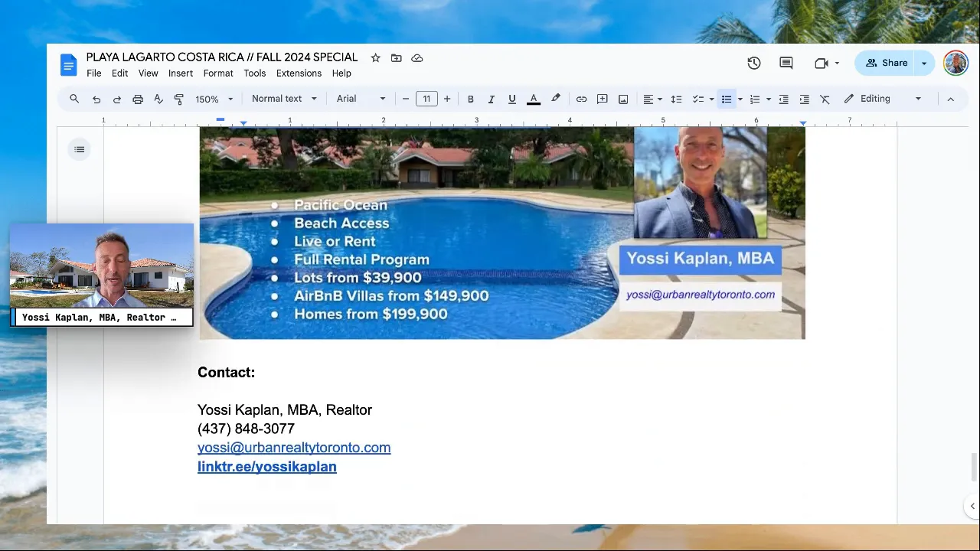The image size is (980, 551).
Task: Open the Extensions menu
Action: click(299, 73)
